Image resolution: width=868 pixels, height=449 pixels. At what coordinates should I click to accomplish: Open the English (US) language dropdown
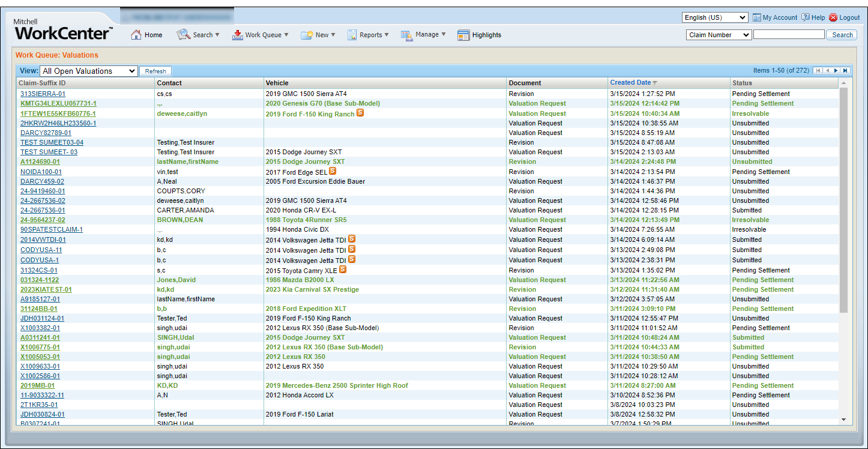pyautogui.click(x=715, y=17)
